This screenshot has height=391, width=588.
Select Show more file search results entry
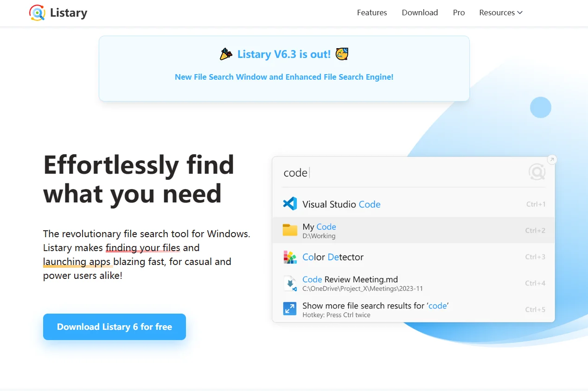414,309
